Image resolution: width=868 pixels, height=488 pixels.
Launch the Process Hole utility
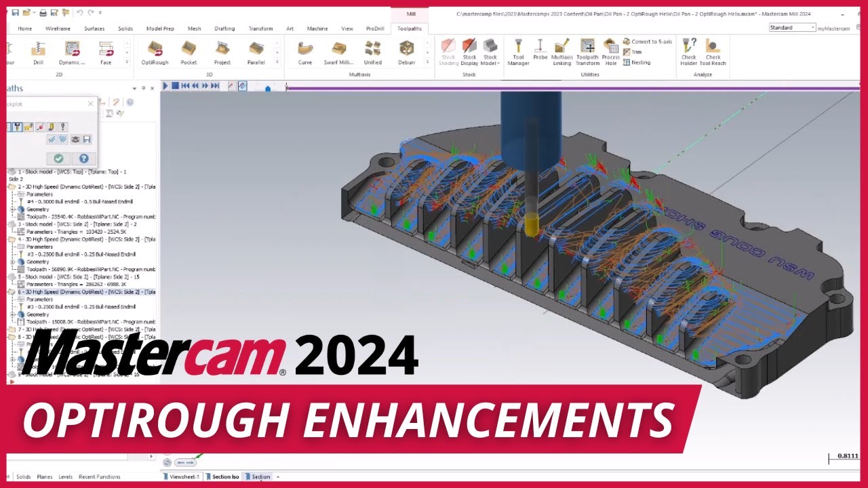click(611, 52)
